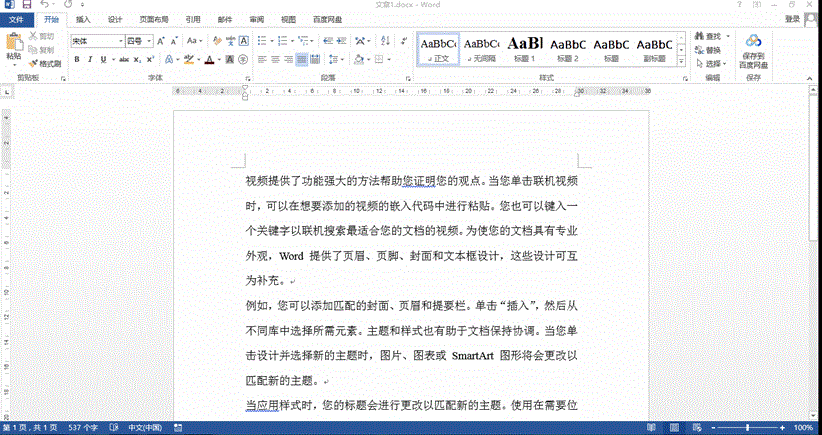Open the 页面布局 (Page Layout) tab
The width and height of the screenshot is (822, 435).
[x=153, y=19]
